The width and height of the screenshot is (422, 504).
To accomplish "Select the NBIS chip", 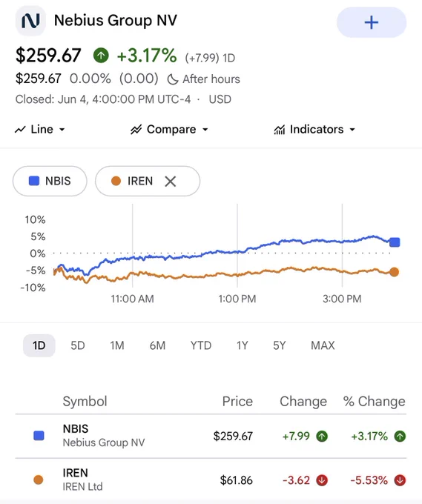I will 50,181.
